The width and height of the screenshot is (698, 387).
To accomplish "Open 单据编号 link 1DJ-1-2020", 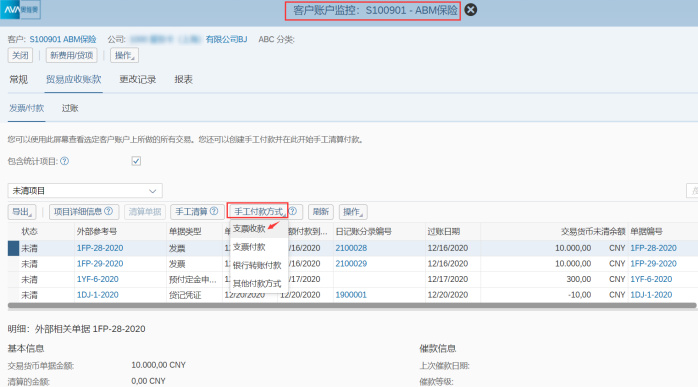I will tap(651, 295).
